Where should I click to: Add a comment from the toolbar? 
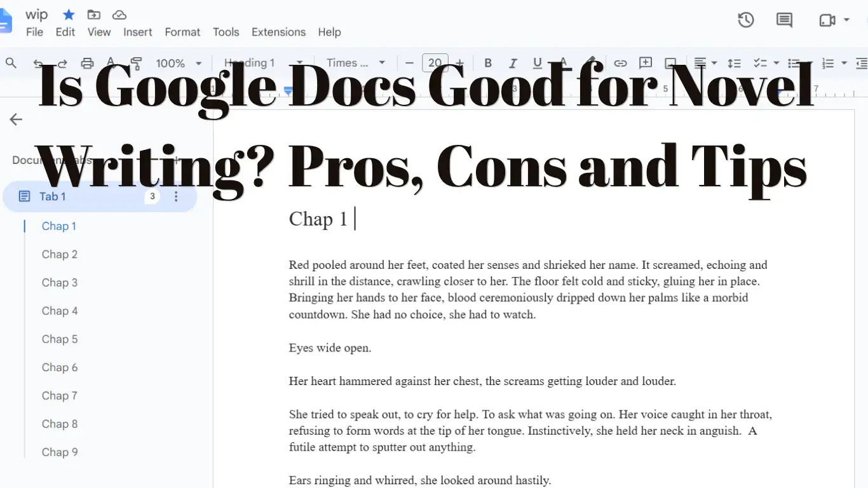[x=646, y=63]
